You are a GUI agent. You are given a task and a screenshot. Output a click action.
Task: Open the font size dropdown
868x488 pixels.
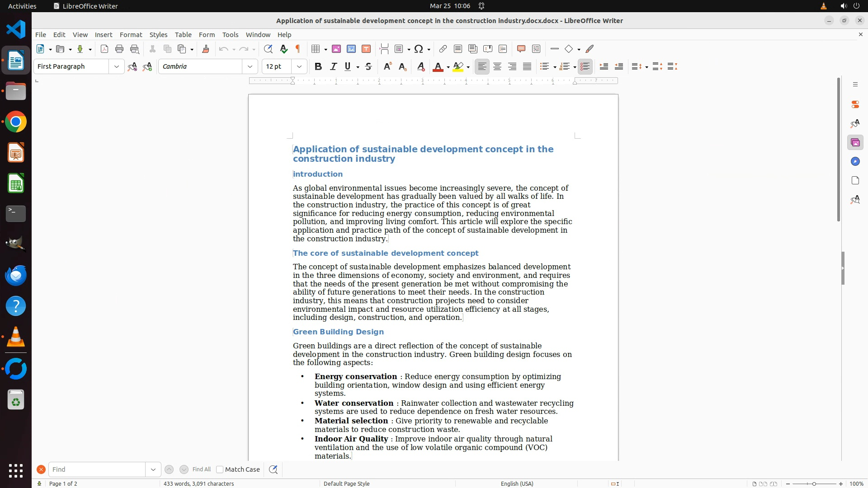(299, 66)
